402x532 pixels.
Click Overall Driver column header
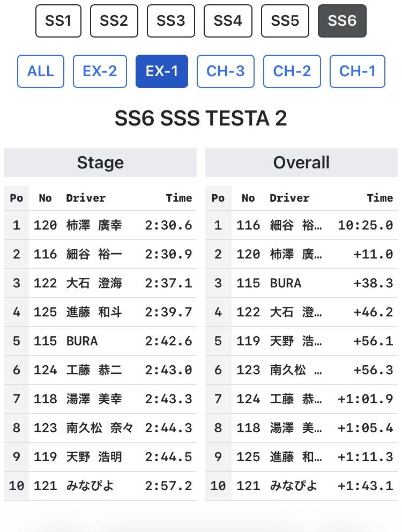pyautogui.click(x=290, y=198)
